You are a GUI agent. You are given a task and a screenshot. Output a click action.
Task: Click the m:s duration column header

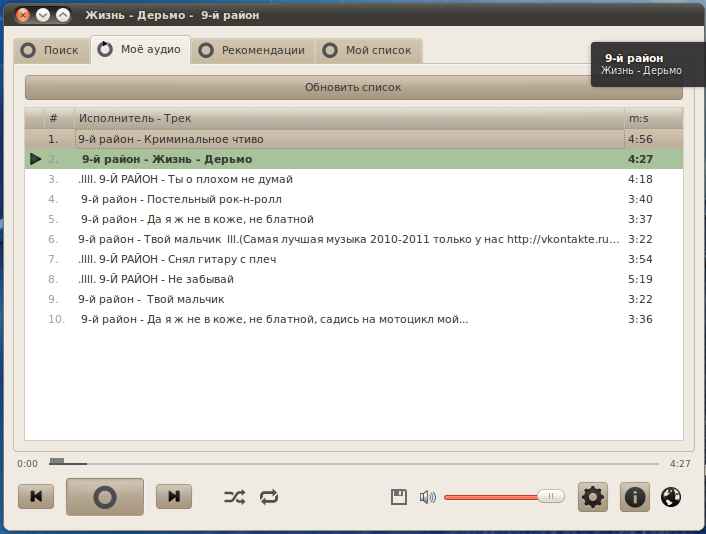coord(653,118)
